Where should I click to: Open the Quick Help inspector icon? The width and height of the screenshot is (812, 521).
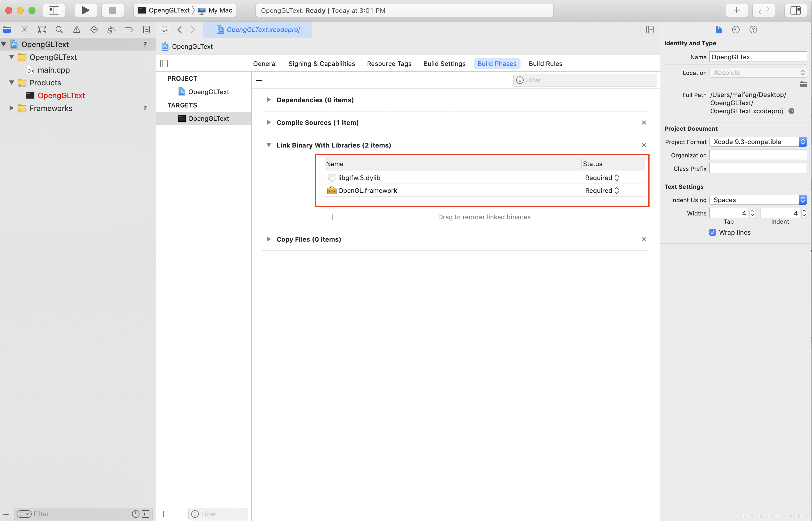(753, 30)
